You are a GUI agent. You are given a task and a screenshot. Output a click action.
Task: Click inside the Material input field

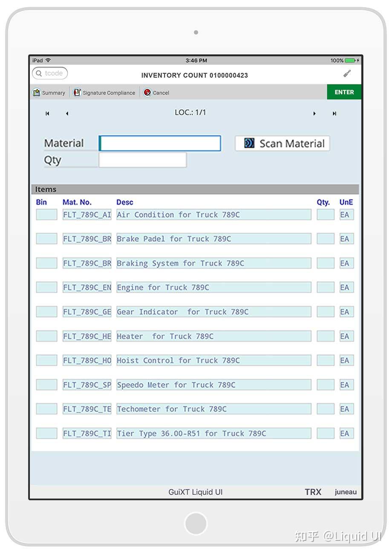point(160,143)
